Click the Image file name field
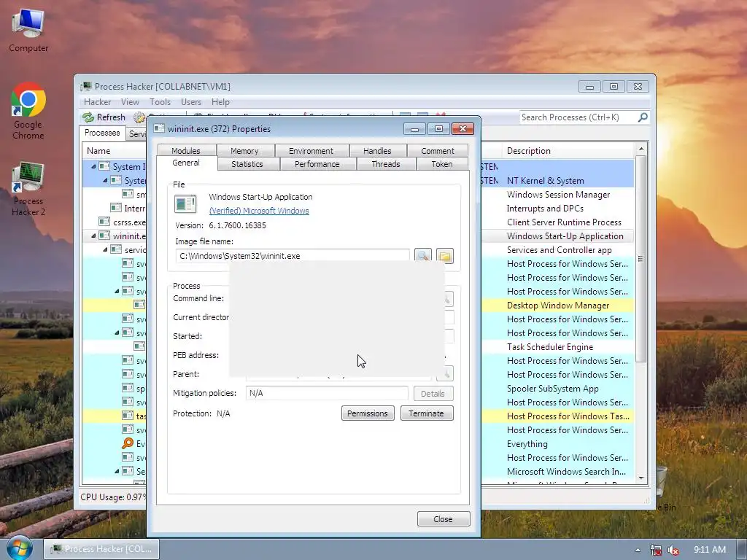This screenshot has height=560, width=747. point(293,256)
